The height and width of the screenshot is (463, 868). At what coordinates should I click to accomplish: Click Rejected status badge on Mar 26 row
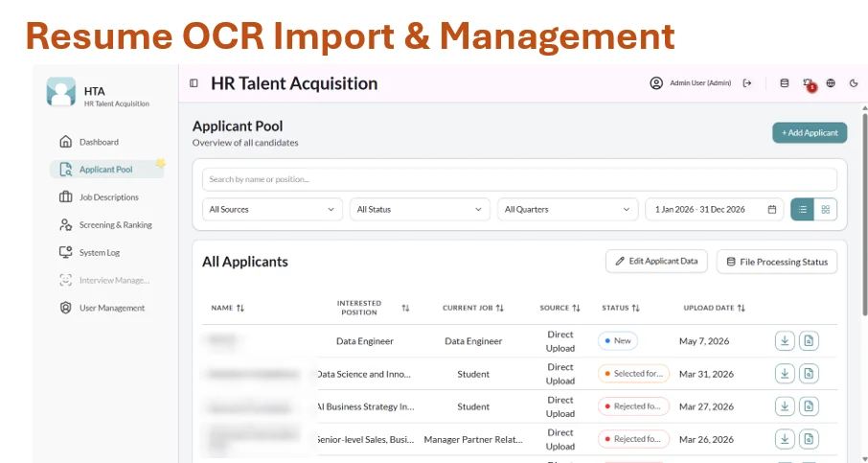coord(633,439)
